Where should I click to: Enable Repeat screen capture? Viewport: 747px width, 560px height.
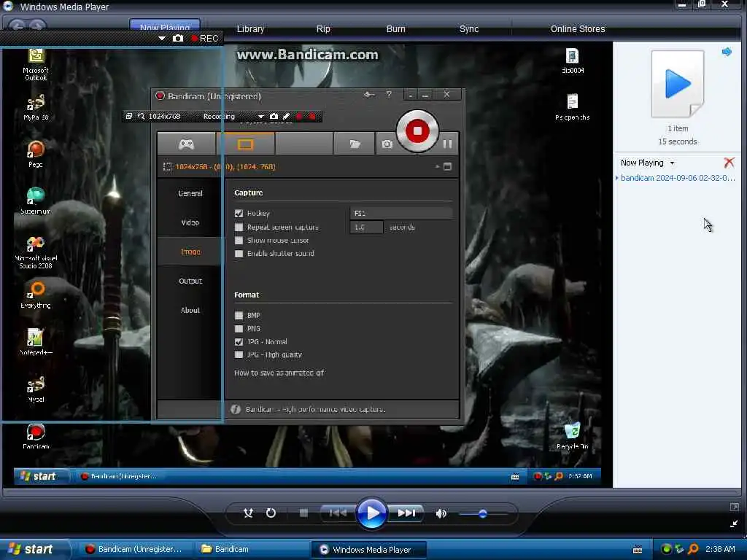click(x=239, y=227)
